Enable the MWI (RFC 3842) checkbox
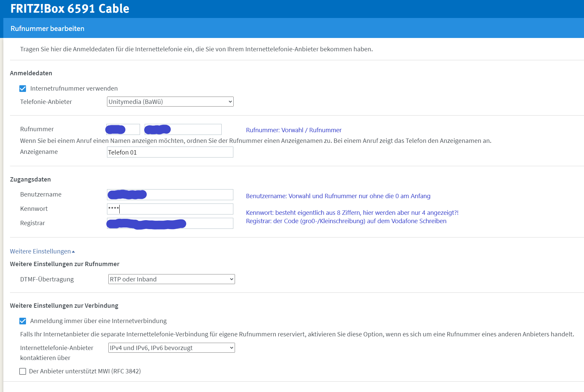The height and width of the screenshot is (392, 584). (23, 371)
